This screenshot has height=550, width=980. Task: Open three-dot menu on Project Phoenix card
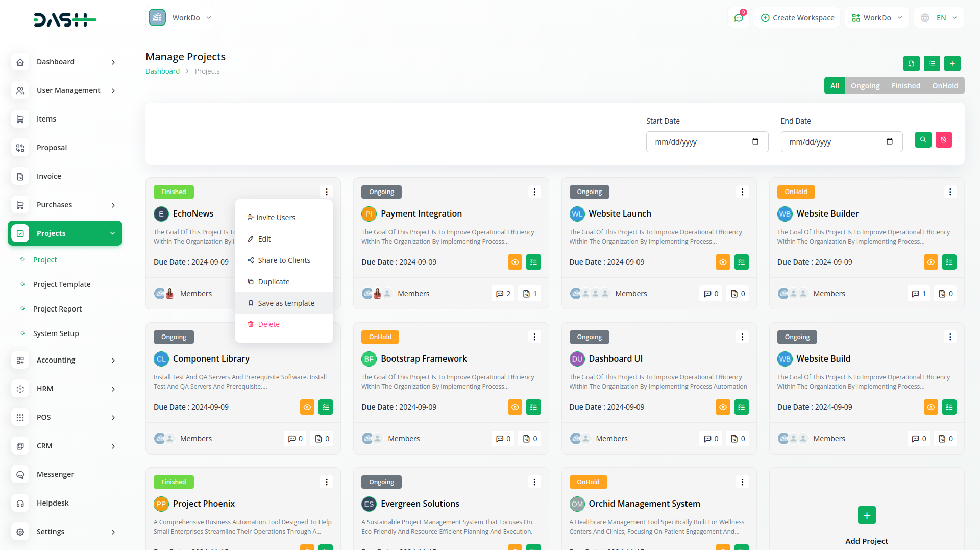327,482
